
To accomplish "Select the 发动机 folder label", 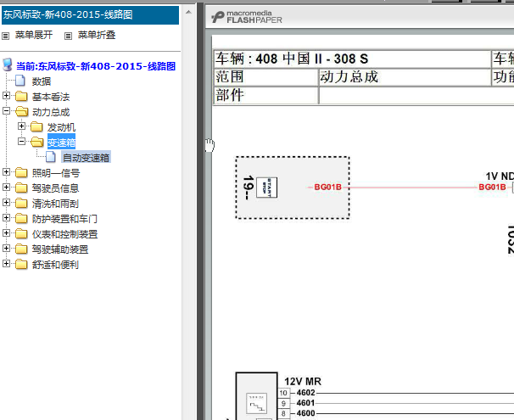I will coord(61,127).
